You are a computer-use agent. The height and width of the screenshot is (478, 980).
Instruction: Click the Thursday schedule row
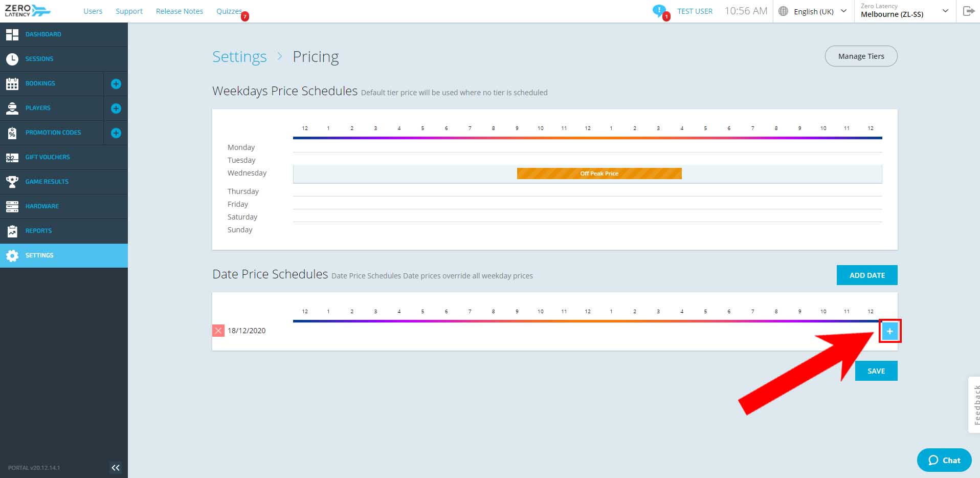tap(587, 190)
